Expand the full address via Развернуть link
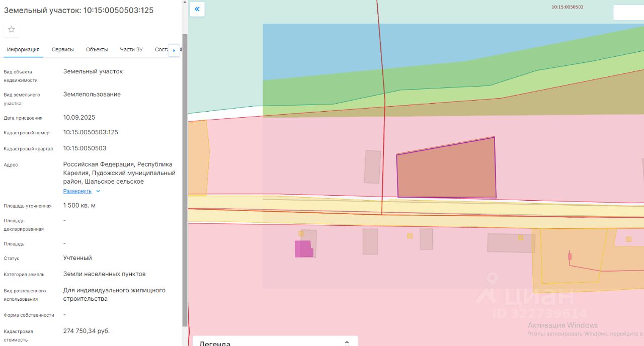 point(77,191)
